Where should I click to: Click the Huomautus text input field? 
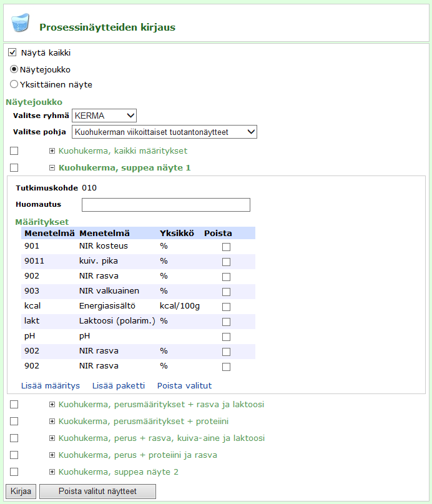coord(165,205)
